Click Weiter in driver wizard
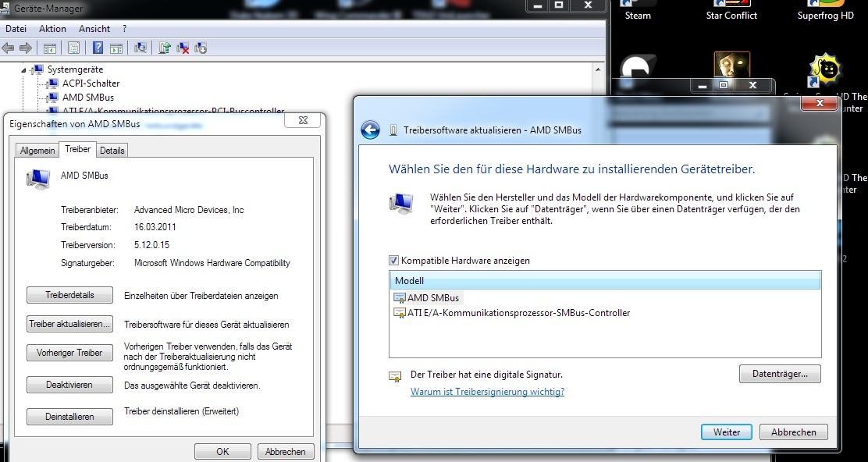The height and width of the screenshot is (462, 868). coord(727,432)
